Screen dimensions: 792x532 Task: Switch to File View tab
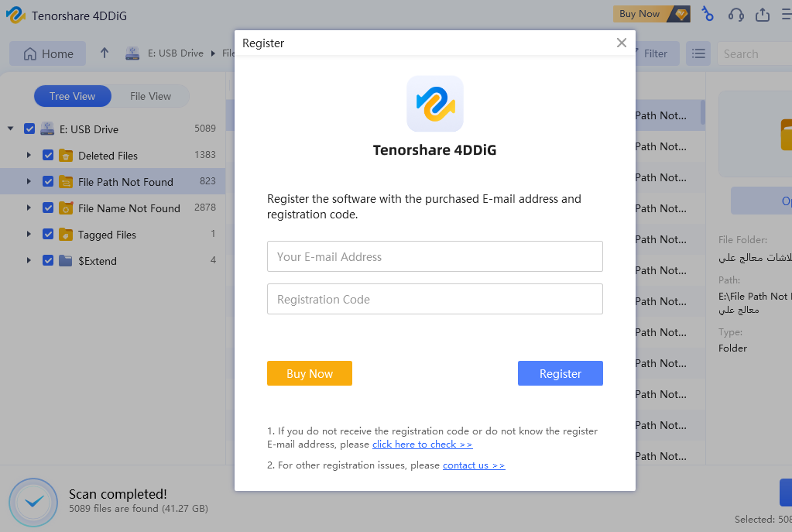[x=150, y=96]
